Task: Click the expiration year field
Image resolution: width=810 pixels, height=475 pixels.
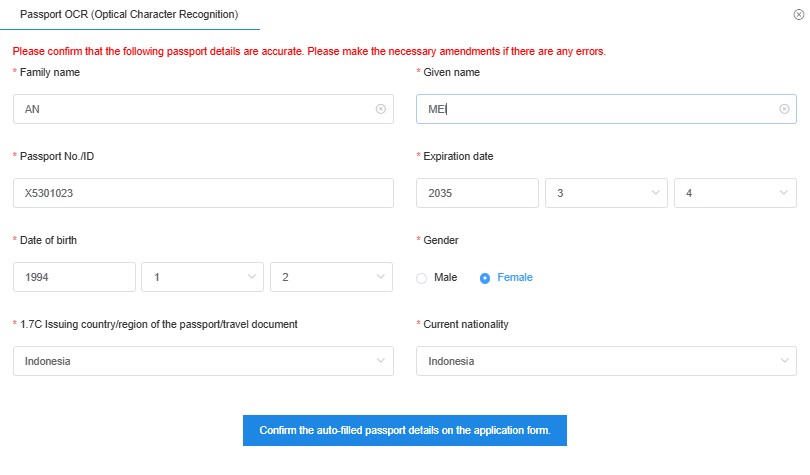Action: point(477,193)
